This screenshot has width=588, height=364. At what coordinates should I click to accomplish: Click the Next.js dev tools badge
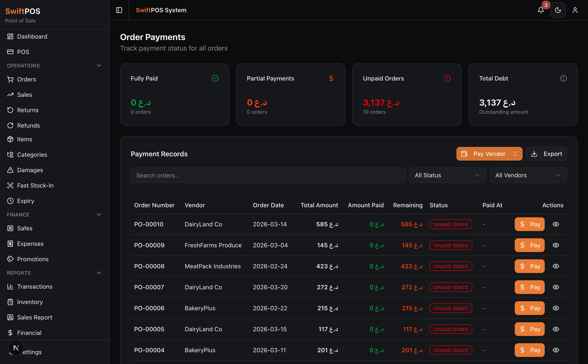click(x=16, y=348)
